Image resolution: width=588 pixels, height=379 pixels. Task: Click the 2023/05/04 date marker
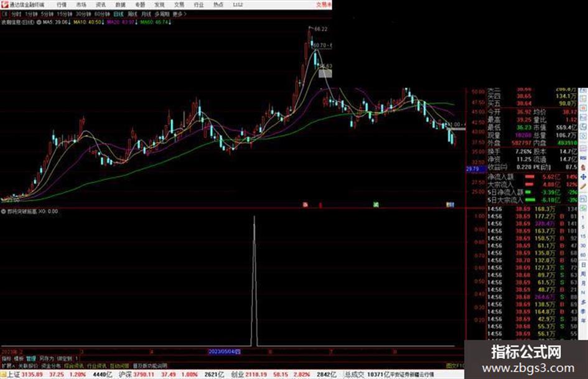tap(224, 352)
